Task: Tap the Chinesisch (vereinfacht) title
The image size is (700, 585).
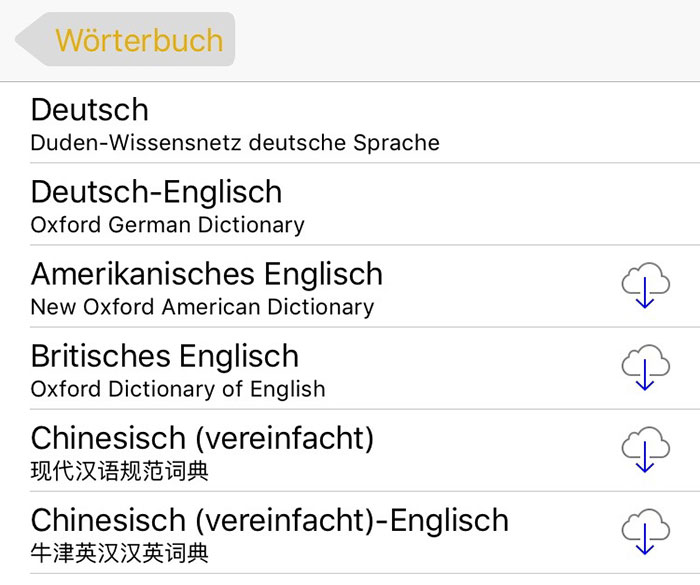Action: coord(202,438)
